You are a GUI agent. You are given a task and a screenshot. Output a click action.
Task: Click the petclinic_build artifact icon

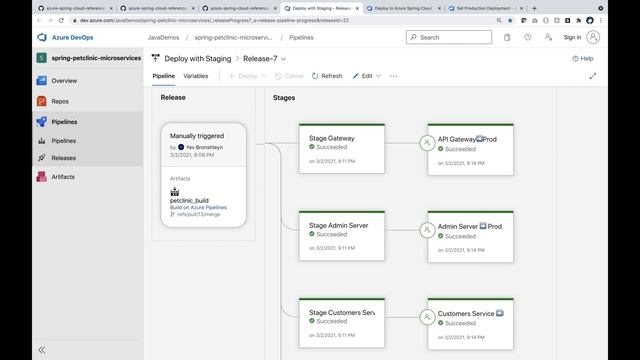click(175, 191)
